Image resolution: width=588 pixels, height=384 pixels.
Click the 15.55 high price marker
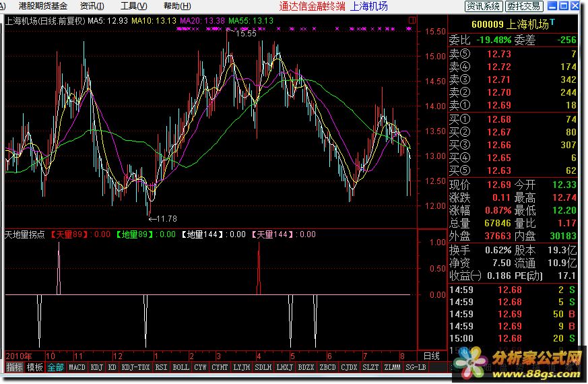246,34
